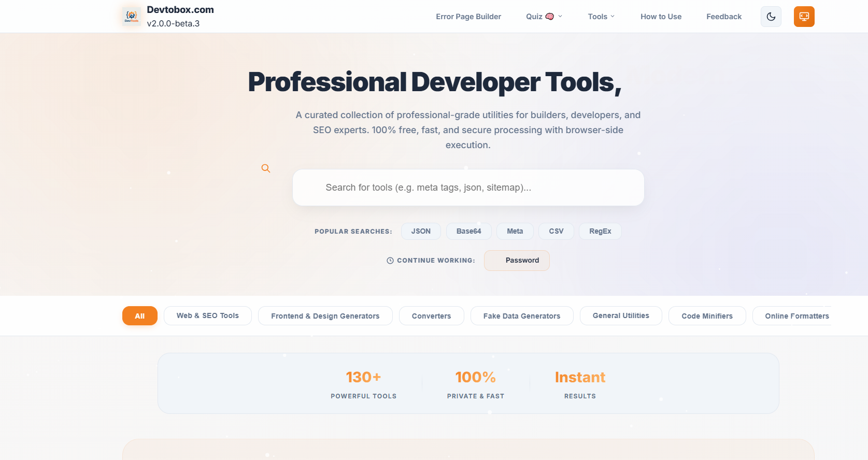Click the search magnifier icon
Image resolution: width=868 pixels, height=460 pixels.
click(x=266, y=168)
